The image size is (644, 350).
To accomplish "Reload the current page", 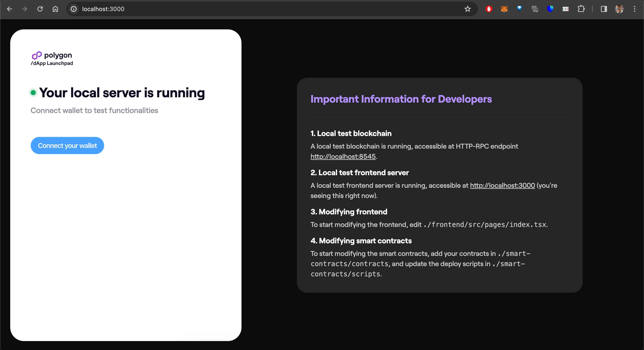I will tap(40, 9).
